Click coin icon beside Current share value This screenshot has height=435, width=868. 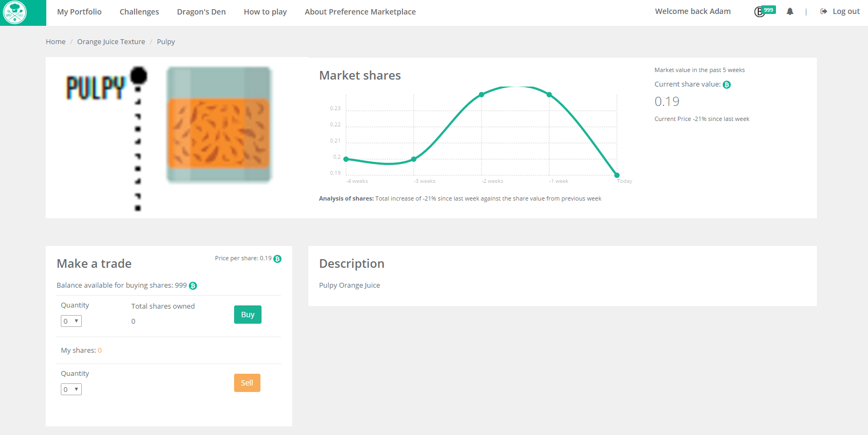pos(726,84)
